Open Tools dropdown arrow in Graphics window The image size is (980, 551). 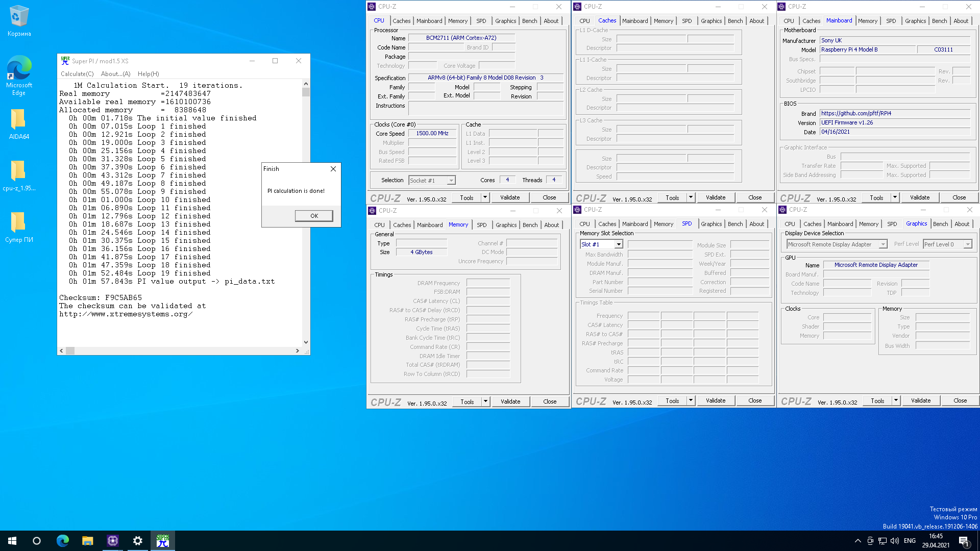(896, 400)
